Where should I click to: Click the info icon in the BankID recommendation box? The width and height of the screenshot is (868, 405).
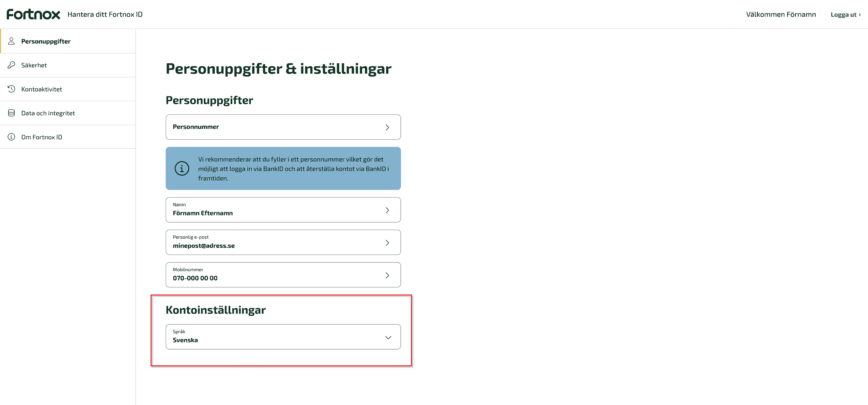[x=182, y=168]
